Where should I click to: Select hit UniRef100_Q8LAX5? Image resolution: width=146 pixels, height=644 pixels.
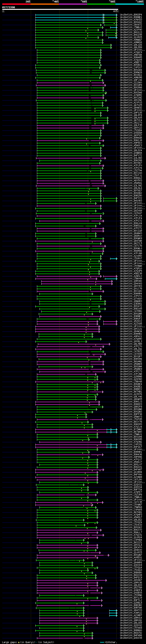[131, 118]
